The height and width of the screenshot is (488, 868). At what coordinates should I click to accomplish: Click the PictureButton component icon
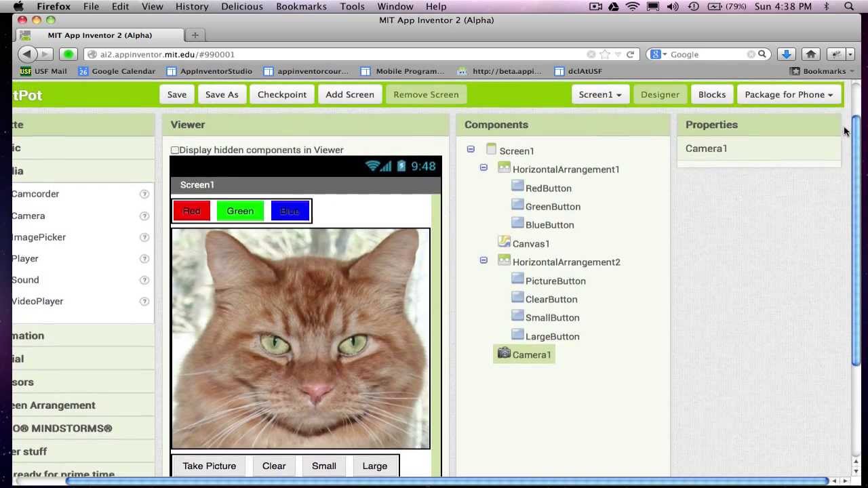pyautogui.click(x=517, y=279)
